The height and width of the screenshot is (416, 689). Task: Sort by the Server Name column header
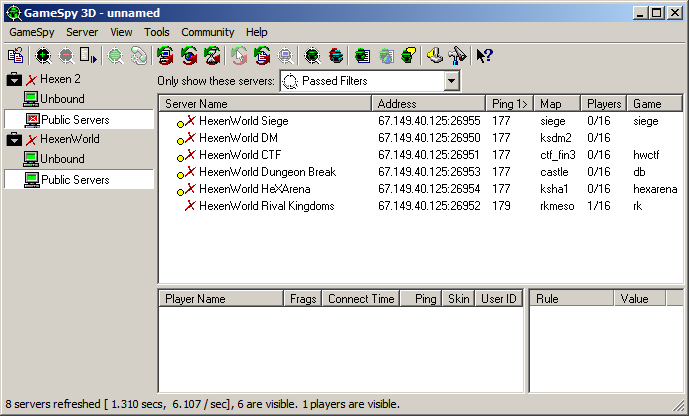(265, 104)
